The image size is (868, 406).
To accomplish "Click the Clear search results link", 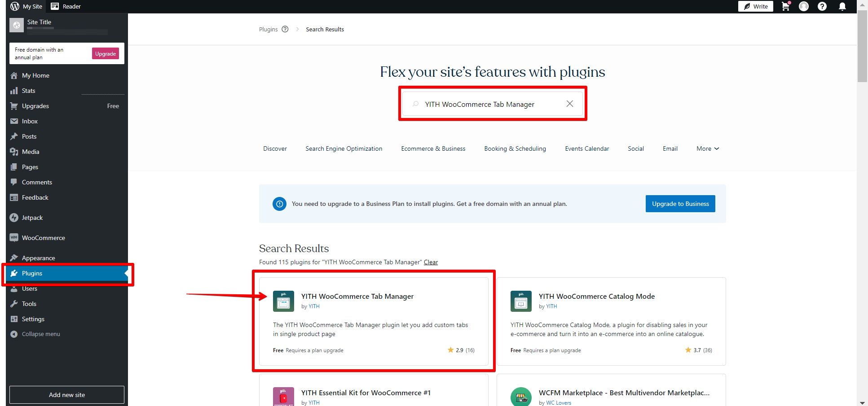I will [431, 262].
